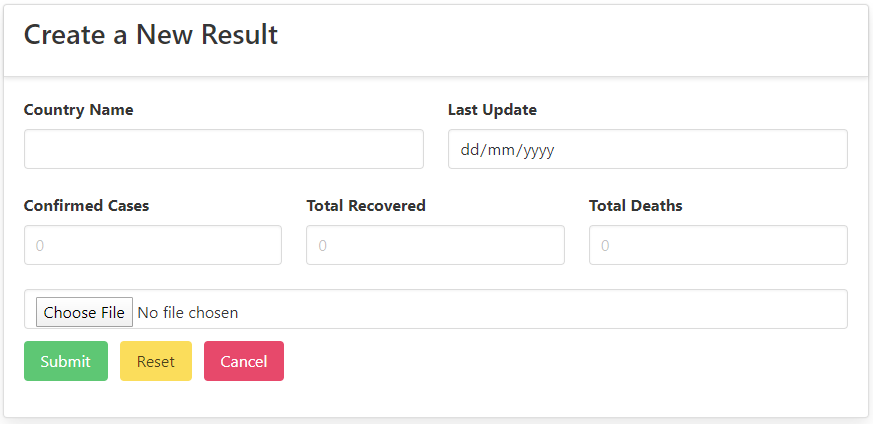Cancel creating the new result
Screen dimensions: 873x424
pos(244,361)
